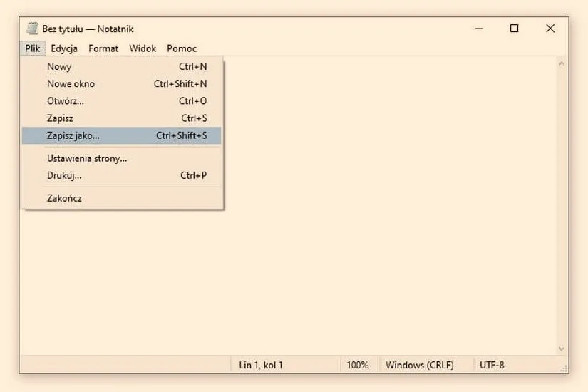Click the Notepad icon in title bar

32,29
